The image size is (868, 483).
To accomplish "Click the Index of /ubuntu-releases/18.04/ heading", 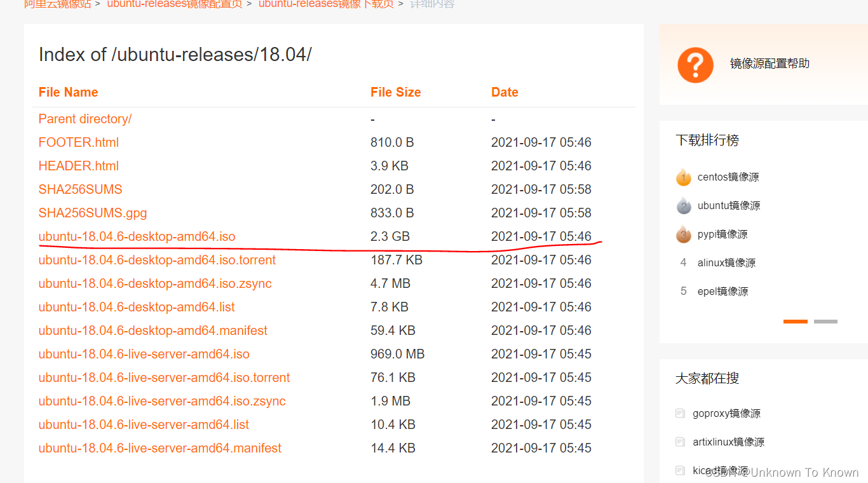I will pyautogui.click(x=175, y=55).
